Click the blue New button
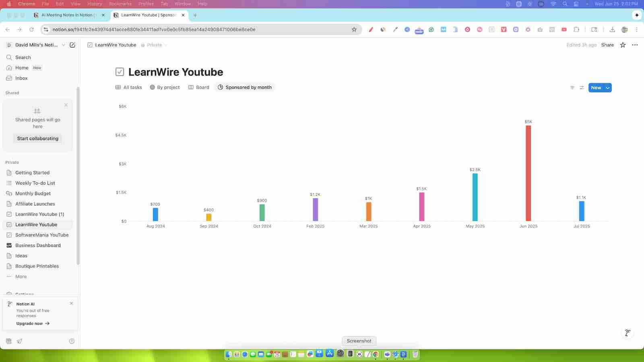 point(596,88)
